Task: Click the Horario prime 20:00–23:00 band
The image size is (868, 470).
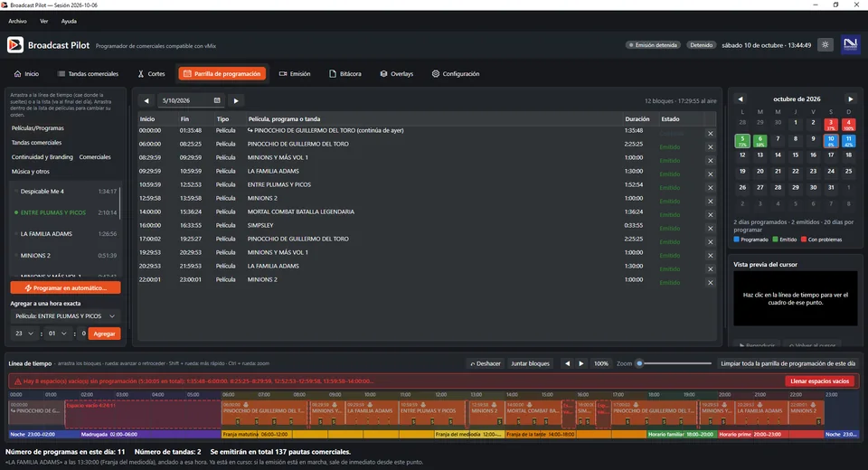Action: tap(770, 435)
